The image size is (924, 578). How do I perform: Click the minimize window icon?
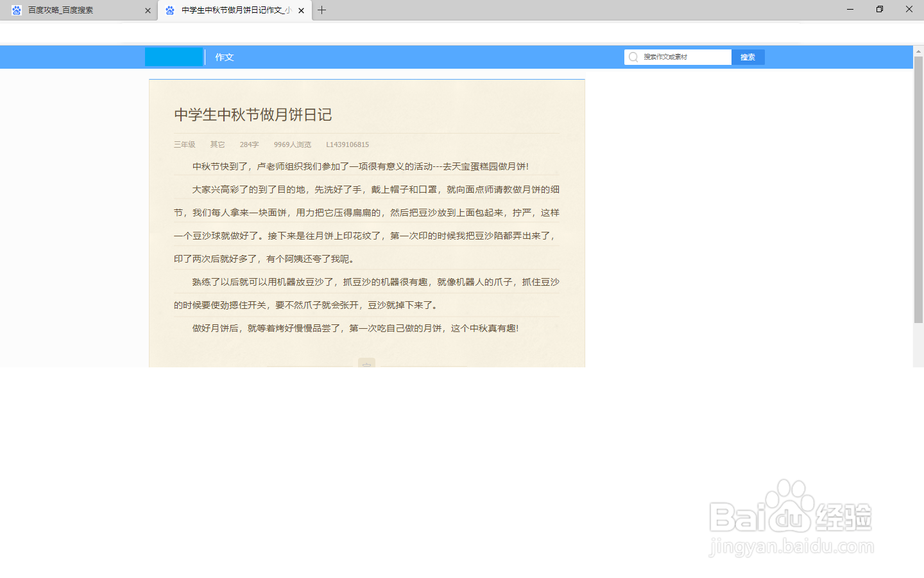pyautogui.click(x=850, y=9)
